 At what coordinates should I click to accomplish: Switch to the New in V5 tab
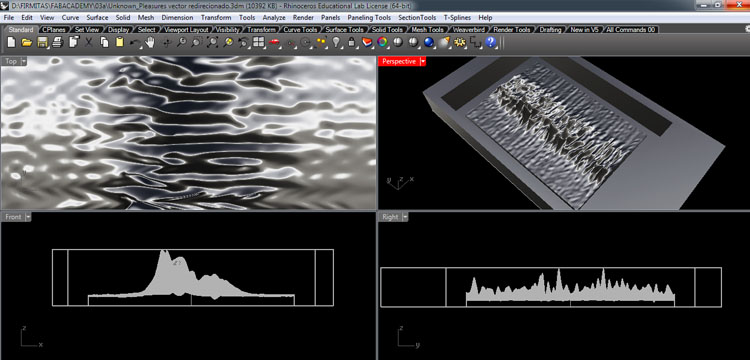(584, 30)
